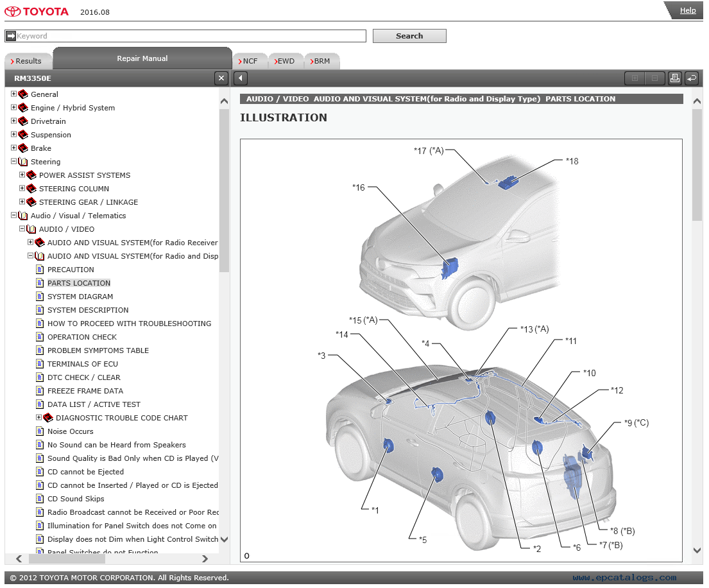Click the tree panel horizontal scrollbar thumb

67,558
